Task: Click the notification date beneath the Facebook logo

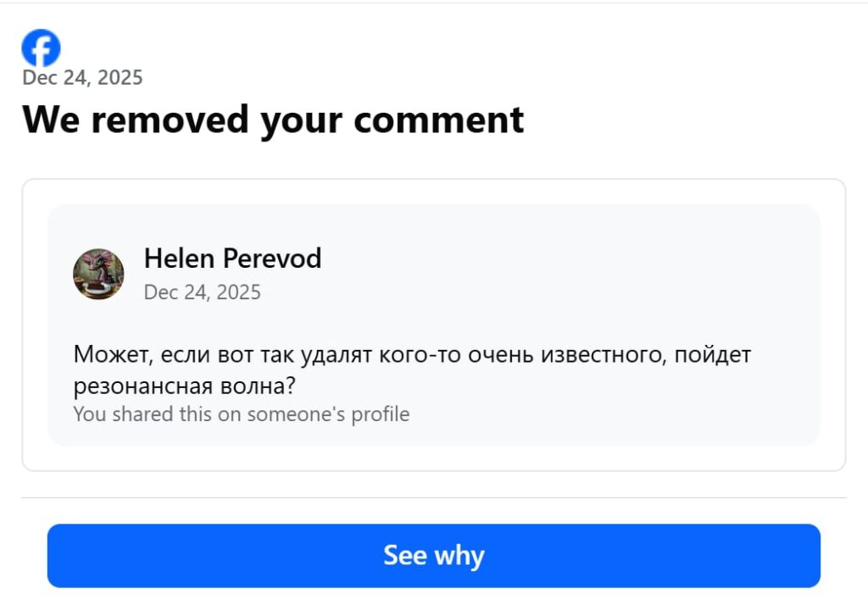Action: click(82, 78)
